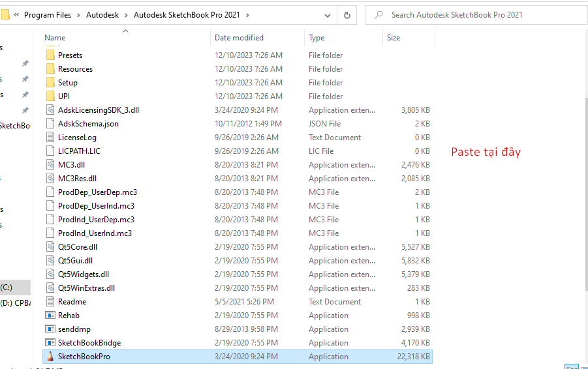Click the ProdInd_UserDep.mc3 file icon
This screenshot has height=369, width=588.
50,219
